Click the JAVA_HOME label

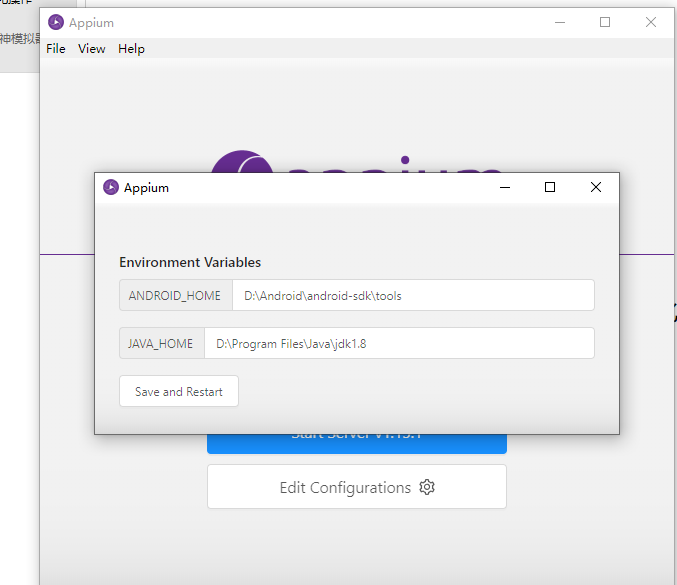coord(161,343)
